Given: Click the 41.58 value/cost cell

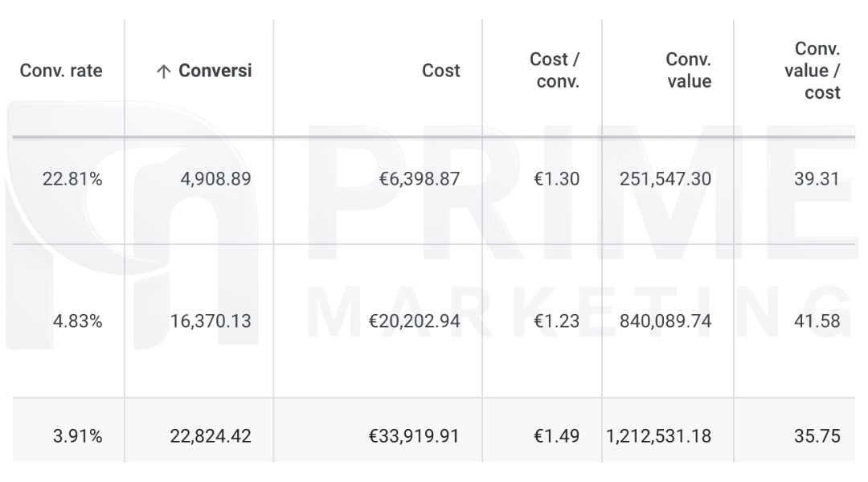Looking at the screenshot, I should (x=818, y=321).
